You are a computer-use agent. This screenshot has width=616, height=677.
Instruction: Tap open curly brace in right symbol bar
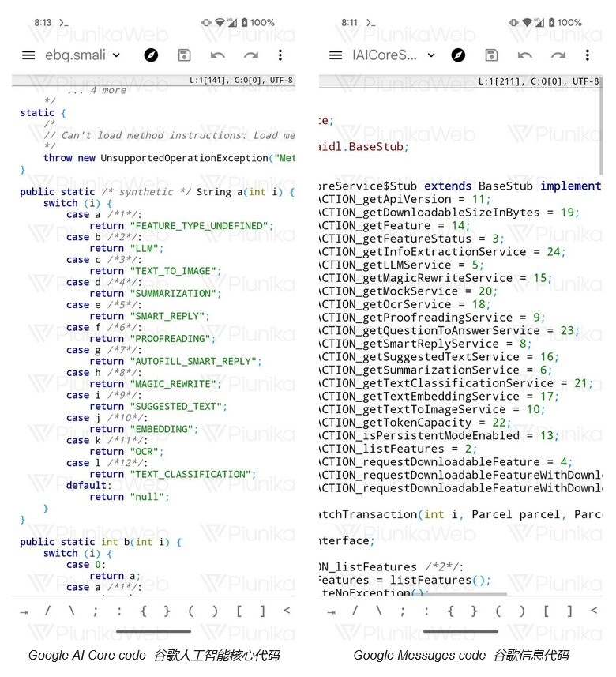point(450,611)
